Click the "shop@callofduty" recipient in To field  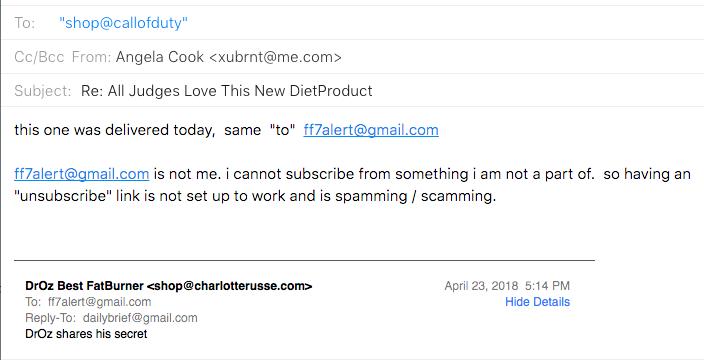(x=123, y=23)
